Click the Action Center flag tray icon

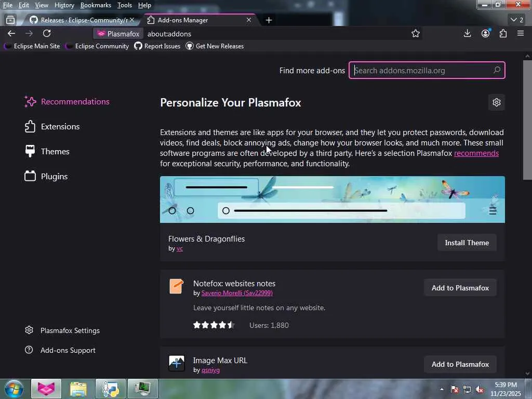455,390
